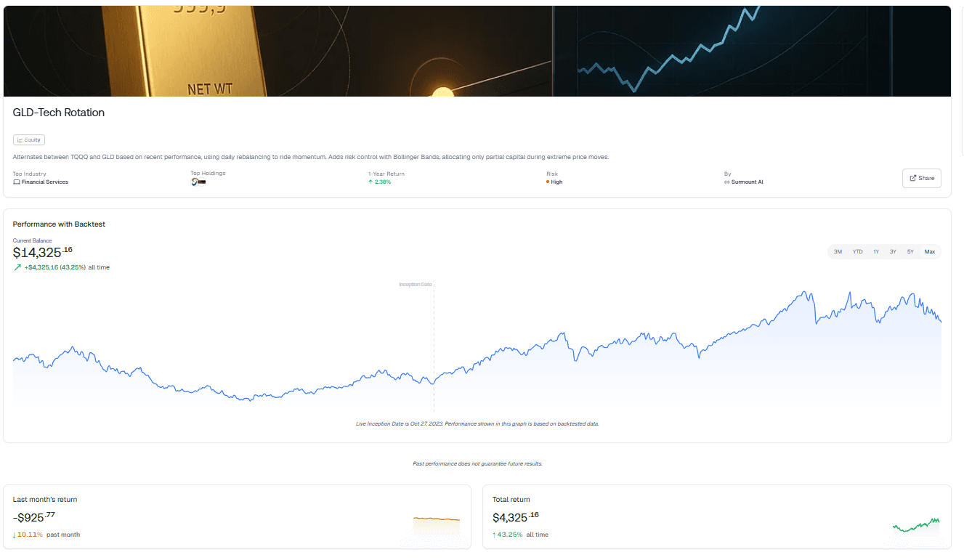
Task: Click the Total return card title
Action: point(511,500)
